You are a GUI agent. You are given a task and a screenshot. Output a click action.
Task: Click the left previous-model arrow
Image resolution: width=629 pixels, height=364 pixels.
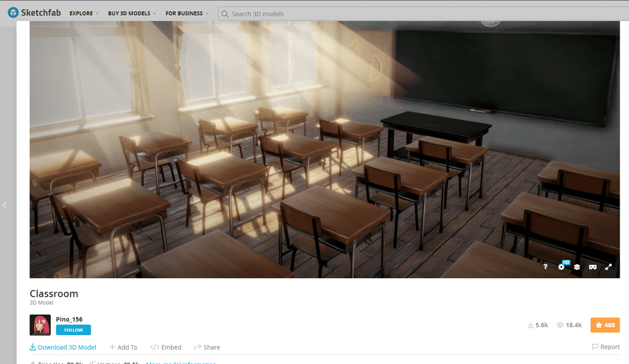[5, 205]
